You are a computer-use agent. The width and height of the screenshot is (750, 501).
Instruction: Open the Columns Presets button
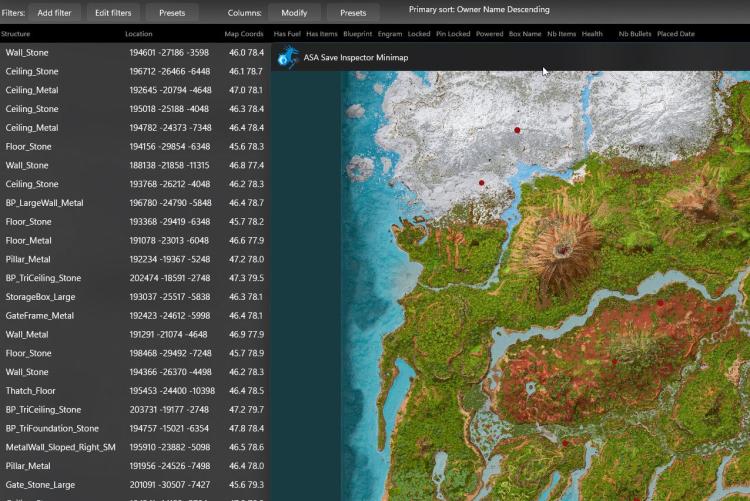click(353, 13)
